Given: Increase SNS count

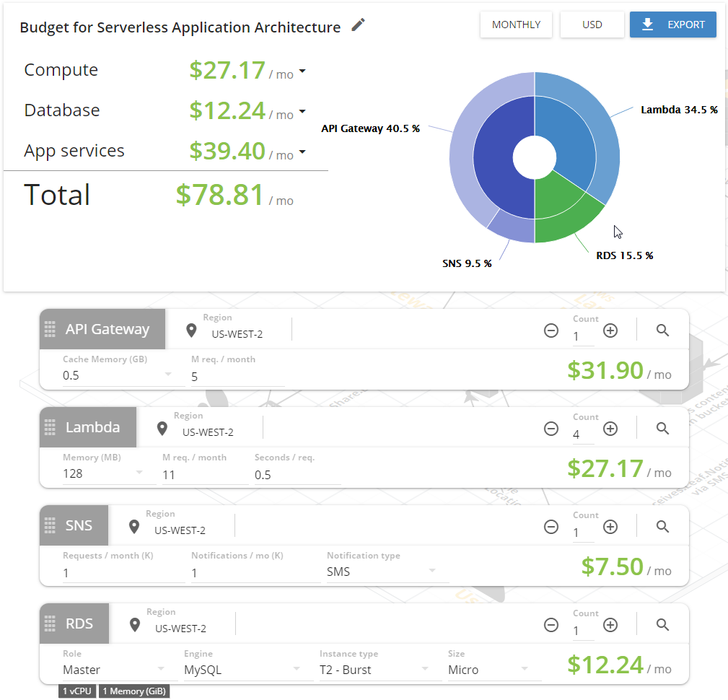Looking at the screenshot, I should click(x=610, y=527).
